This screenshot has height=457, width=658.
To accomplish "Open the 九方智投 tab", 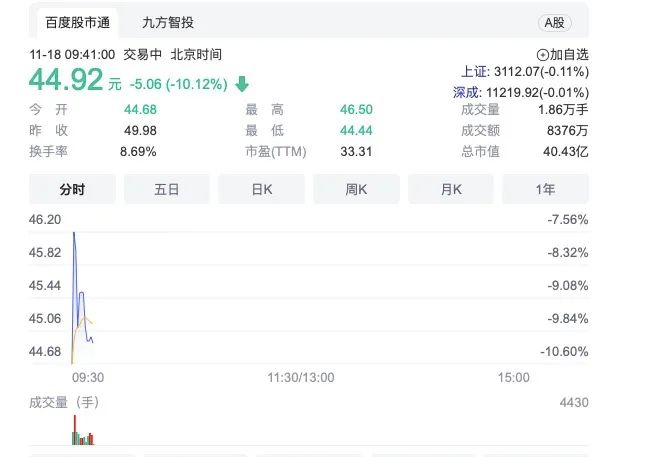I will (168, 22).
